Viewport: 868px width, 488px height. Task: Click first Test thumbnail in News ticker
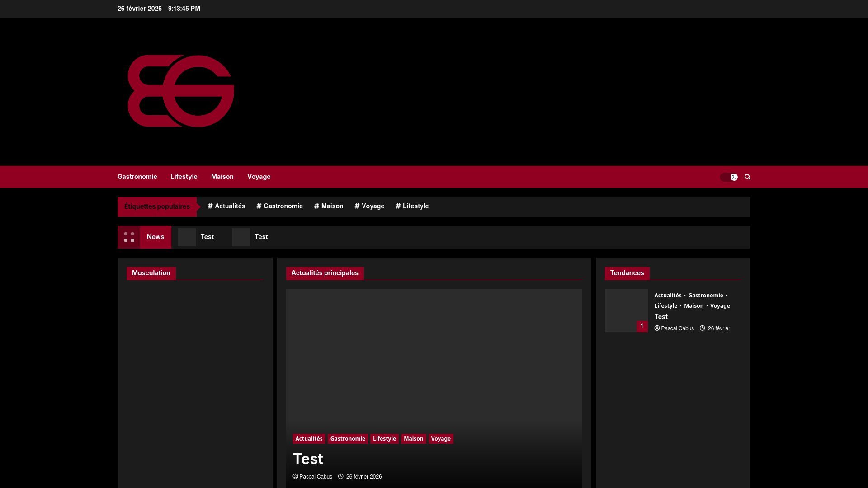tap(187, 237)
